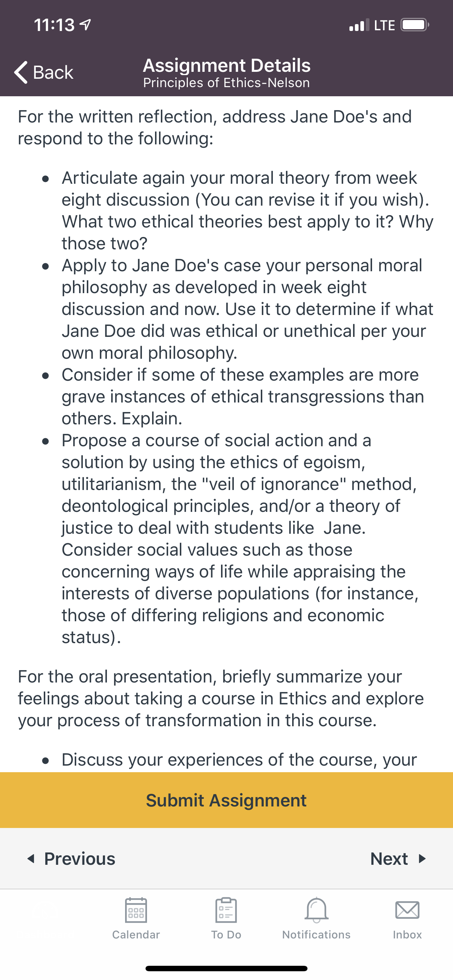The width and height of the screenshot is (453, 980).
Task: Go to Next assignment item
Action: point(398,859)
